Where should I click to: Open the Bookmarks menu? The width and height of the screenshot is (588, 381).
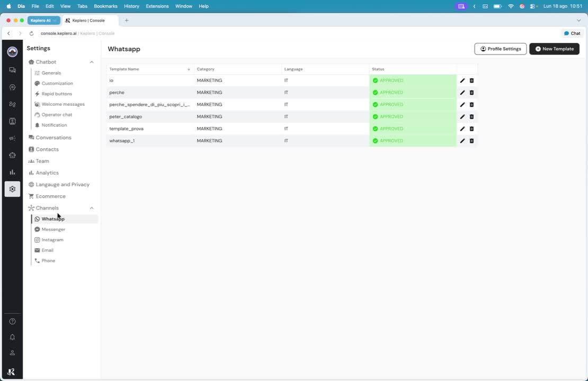[x=105, y=6]
